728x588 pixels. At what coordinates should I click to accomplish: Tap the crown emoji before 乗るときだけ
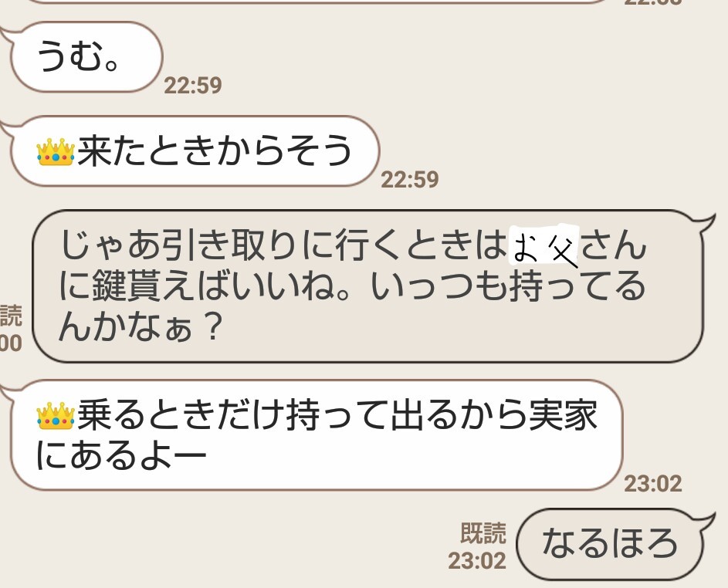click(x=56, y=416)
